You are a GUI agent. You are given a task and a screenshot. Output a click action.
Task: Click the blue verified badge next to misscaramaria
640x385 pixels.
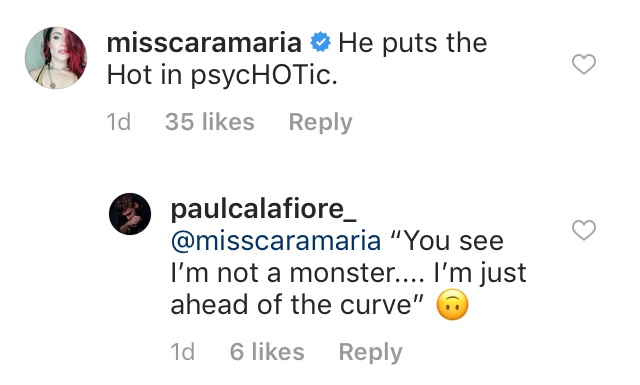pyautogui.click(x=320, y=42)
